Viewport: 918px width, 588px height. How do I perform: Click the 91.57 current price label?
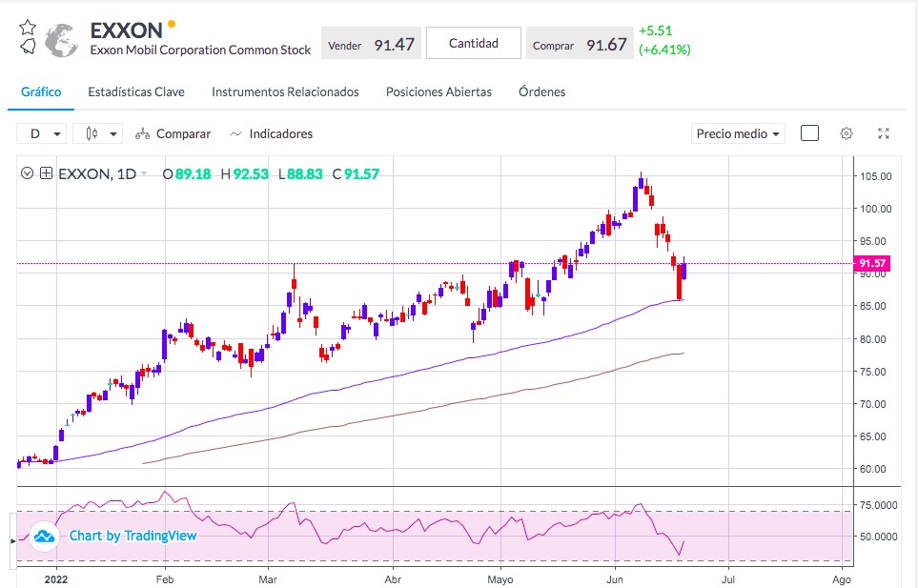[x=872, y=263]
